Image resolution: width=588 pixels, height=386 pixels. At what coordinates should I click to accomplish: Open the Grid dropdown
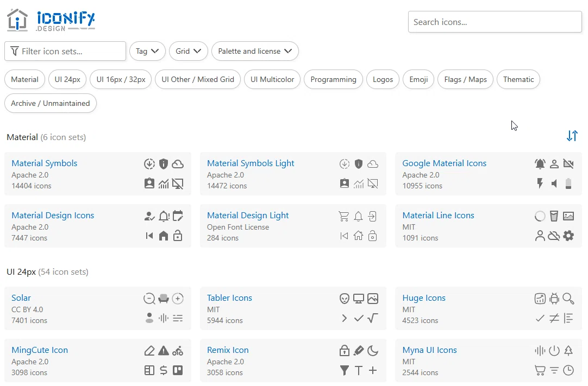pyautogui.click(x=189, y=51)
